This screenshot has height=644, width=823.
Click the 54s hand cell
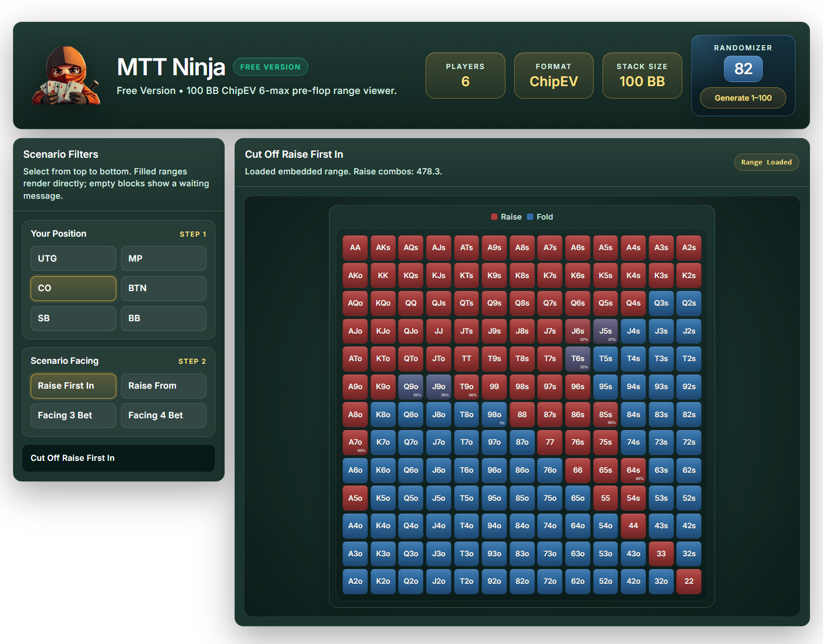click(x=633, y=498)
